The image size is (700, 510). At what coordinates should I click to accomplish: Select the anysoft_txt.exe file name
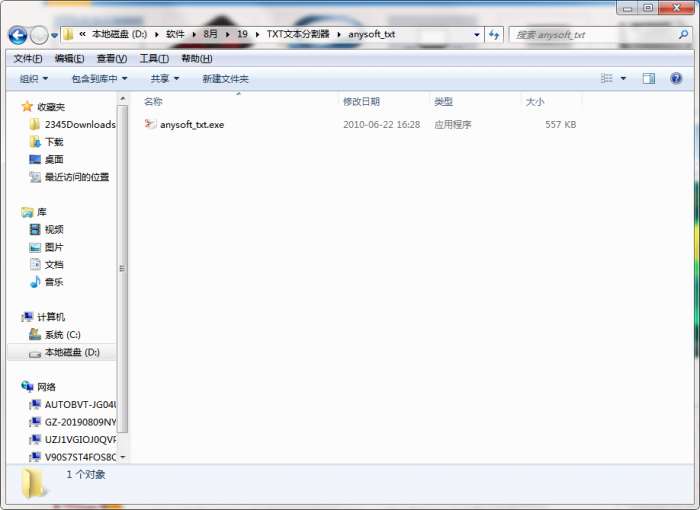click(x=192, y=125)
